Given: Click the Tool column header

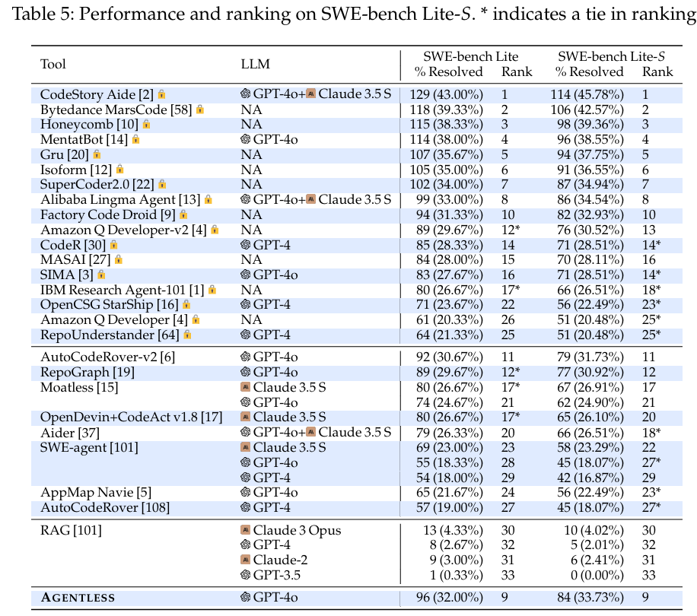Looking at the screenshot, I should pos(53,64).
